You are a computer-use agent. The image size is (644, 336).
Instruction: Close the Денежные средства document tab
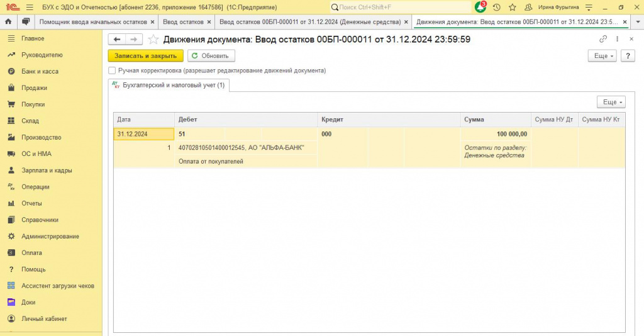(x=406, y=22)
